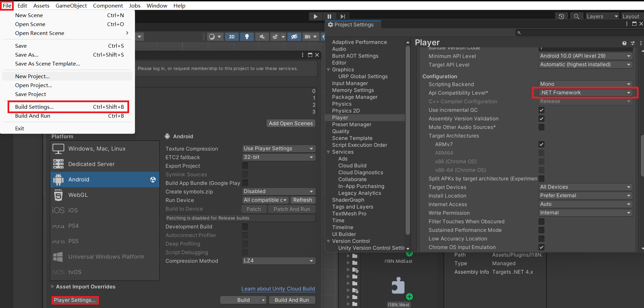Toggle 2D view in Scene toolbar
The image size is (644, 308).
[232, 37]
